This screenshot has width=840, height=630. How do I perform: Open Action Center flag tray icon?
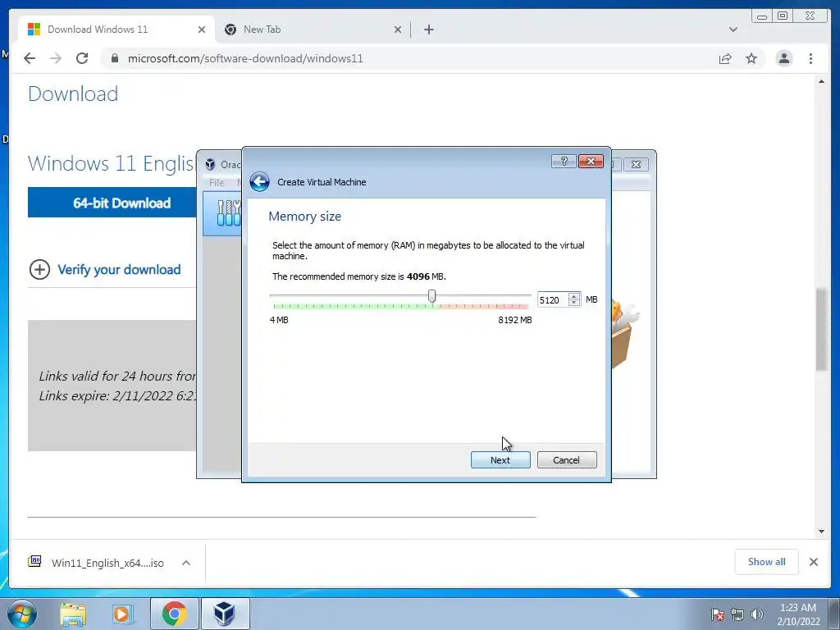pos(717,614)
